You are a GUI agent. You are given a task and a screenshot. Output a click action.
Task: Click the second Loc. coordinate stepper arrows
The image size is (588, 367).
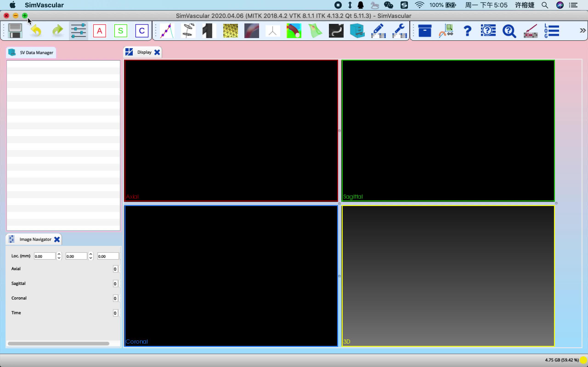pos(91,256)
